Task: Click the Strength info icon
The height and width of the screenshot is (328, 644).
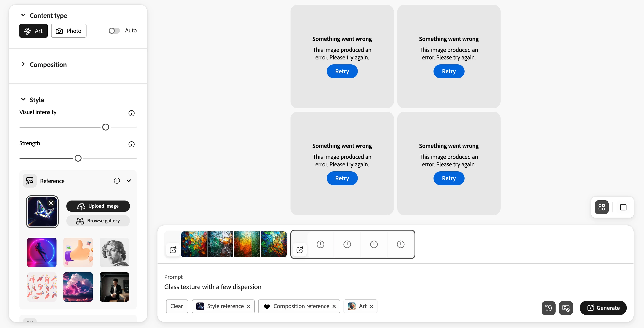Action: pos(131,144)
